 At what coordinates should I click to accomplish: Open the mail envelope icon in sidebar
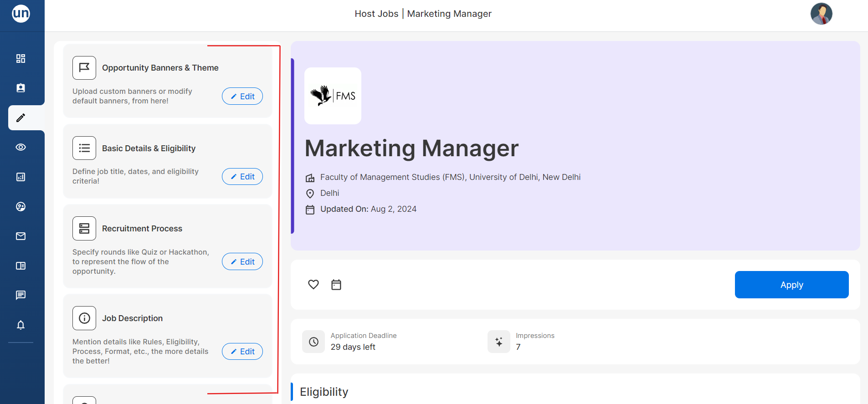(x=21, y=236)
